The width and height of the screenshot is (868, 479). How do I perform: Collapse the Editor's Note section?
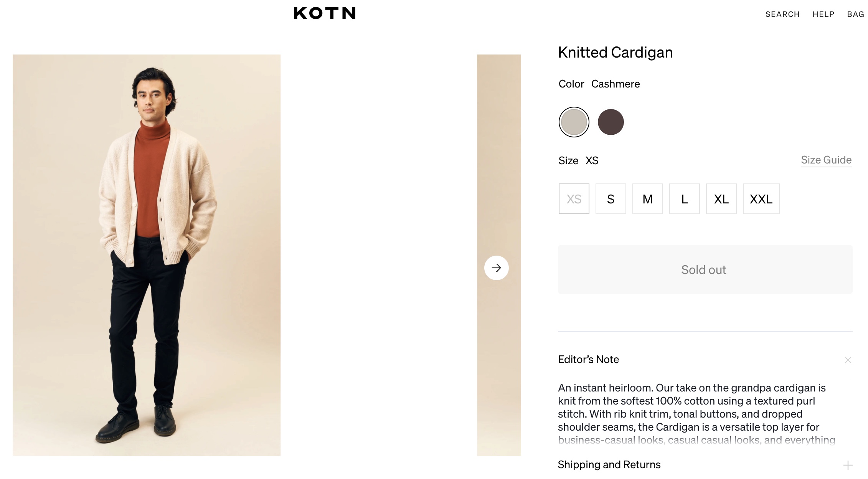pos(848,360)
